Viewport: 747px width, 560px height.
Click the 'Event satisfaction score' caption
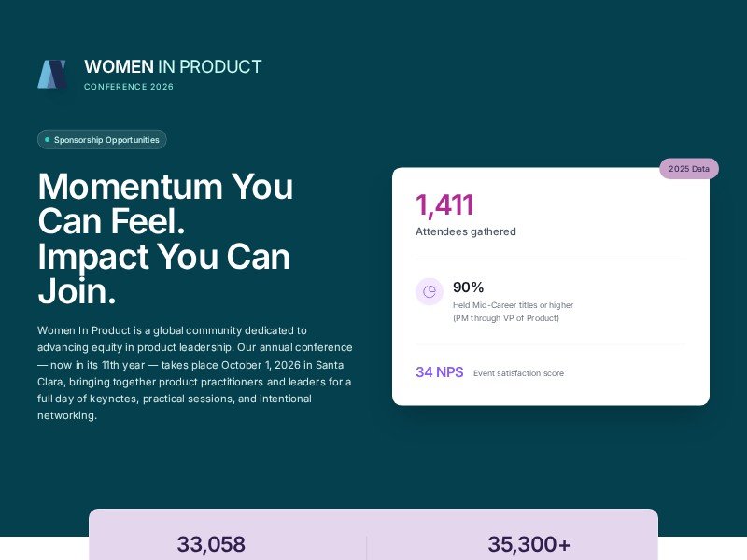tap(518, 373)
